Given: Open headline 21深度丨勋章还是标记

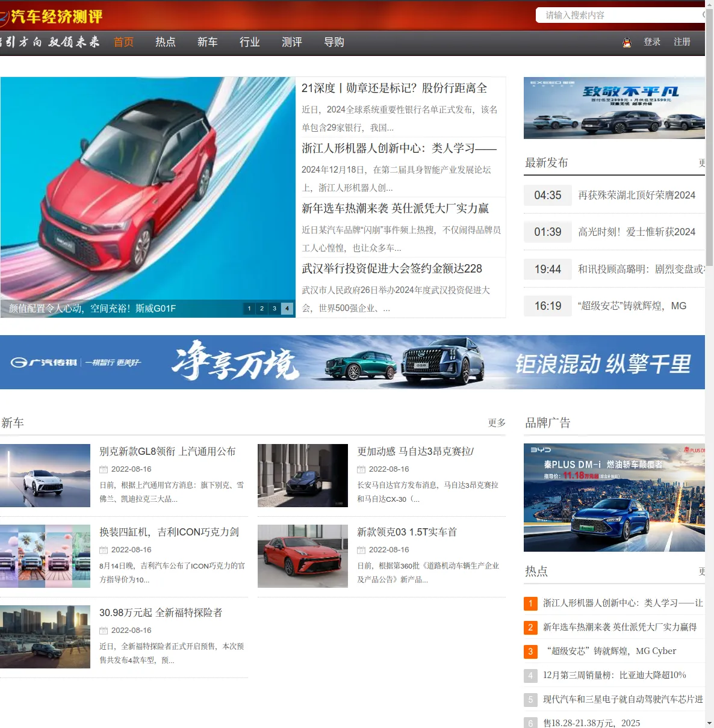Looking at the screenshot, I should (394, 88).
